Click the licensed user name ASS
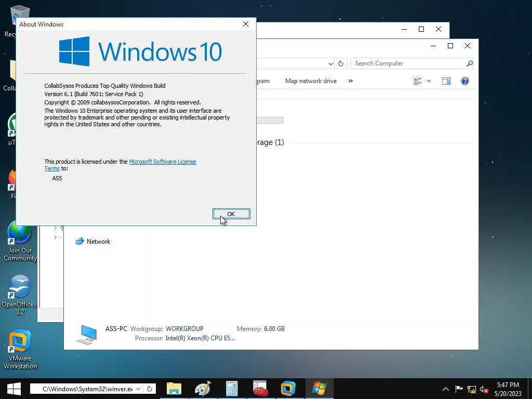The height and width of the screenshot is (399, 532). (57, 178)
